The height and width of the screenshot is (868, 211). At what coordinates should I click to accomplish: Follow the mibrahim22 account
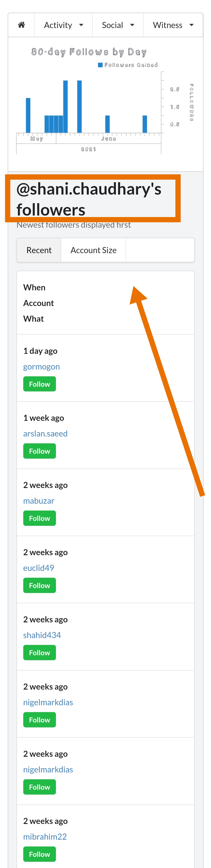click(39, 854)
